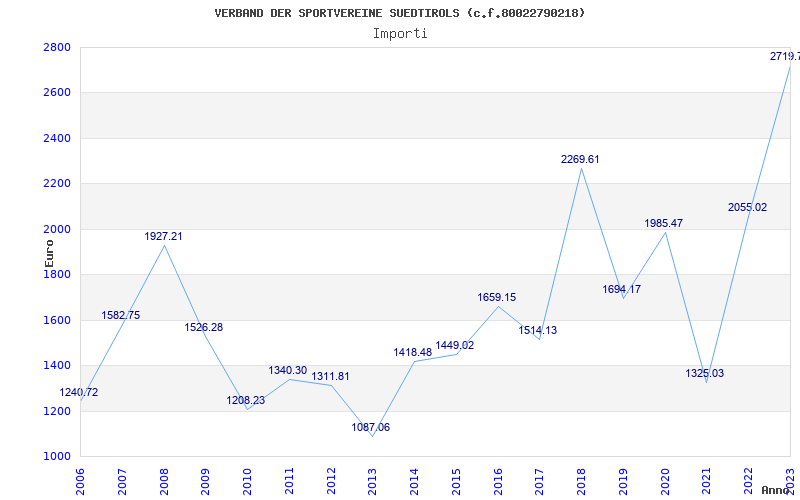Click y-axis tick 1800
The width and height of the screenshot is (800, 500).
(57, 274)
